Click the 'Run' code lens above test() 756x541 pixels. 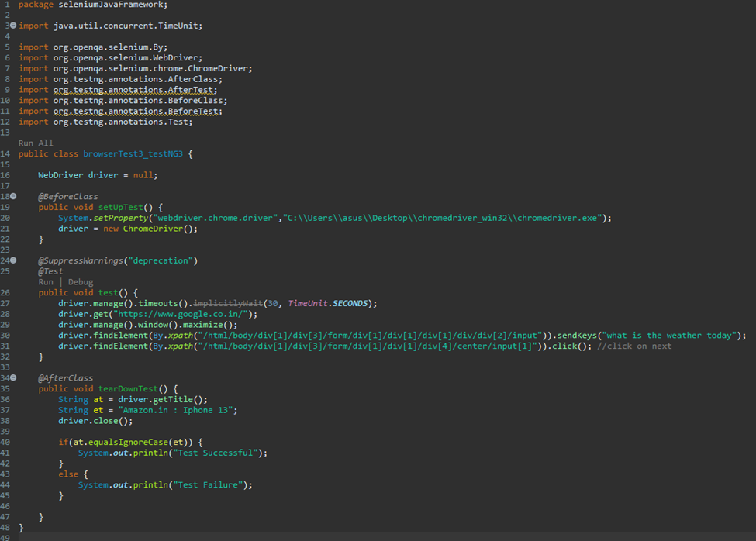point(46,282)
